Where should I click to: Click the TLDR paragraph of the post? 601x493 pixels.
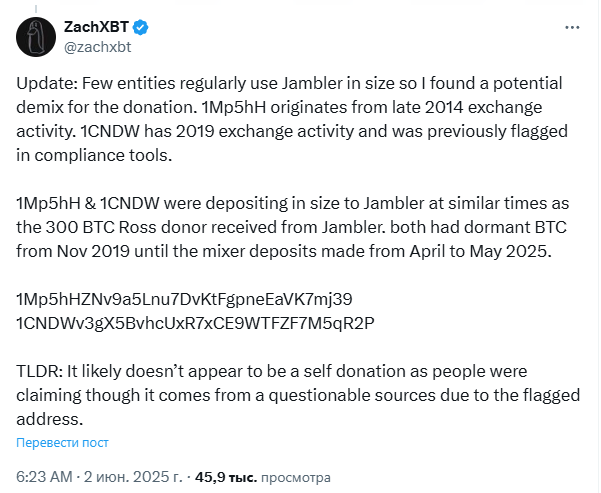pyautogui.click(x=298, y=395)
